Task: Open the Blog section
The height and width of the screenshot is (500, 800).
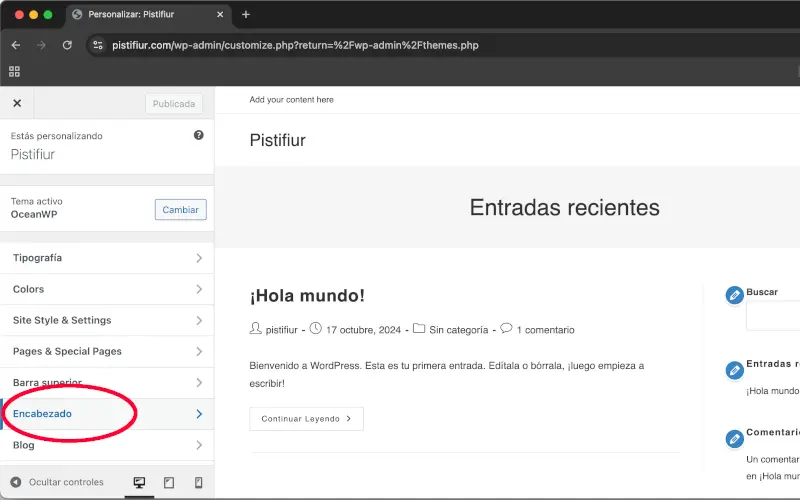Action: coord(107,445)
